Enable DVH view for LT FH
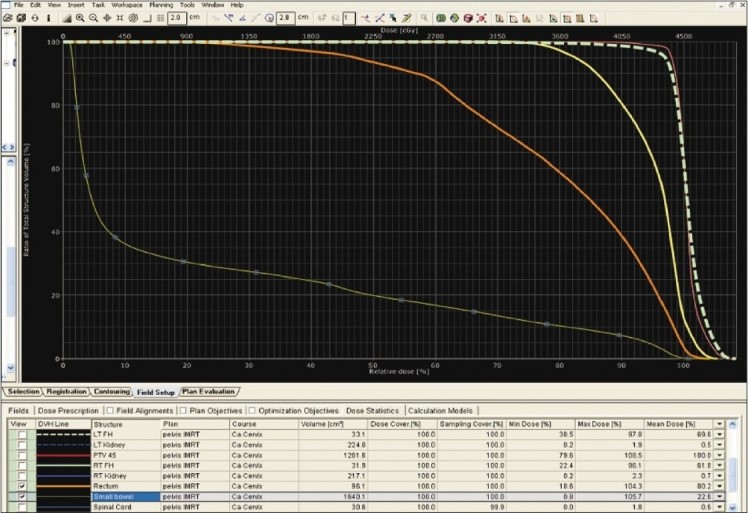Screen dimensions: 748x513 pos(22,435)
